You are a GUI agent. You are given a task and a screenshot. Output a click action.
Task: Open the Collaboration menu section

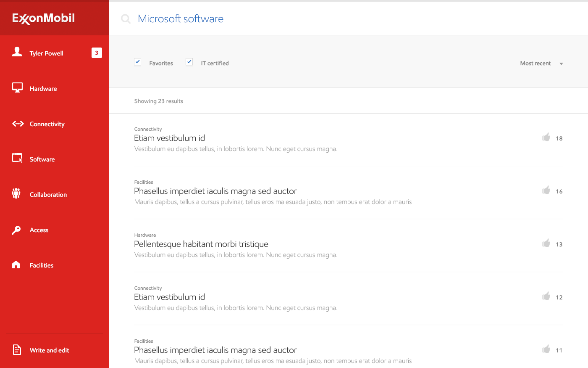48,195
